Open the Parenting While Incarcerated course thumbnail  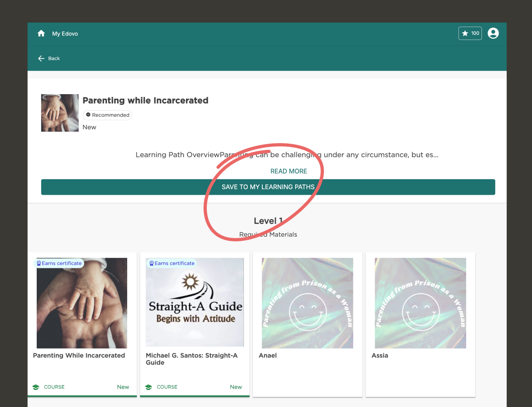pos(82,303)
